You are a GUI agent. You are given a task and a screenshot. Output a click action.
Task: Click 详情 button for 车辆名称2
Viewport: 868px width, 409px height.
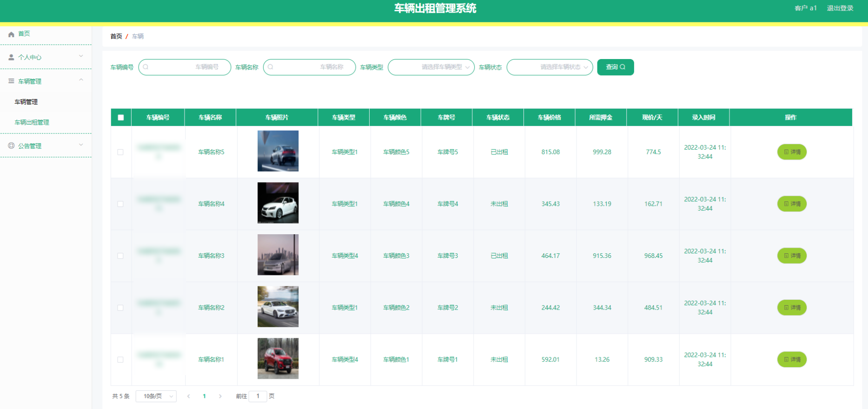[792, 308]
